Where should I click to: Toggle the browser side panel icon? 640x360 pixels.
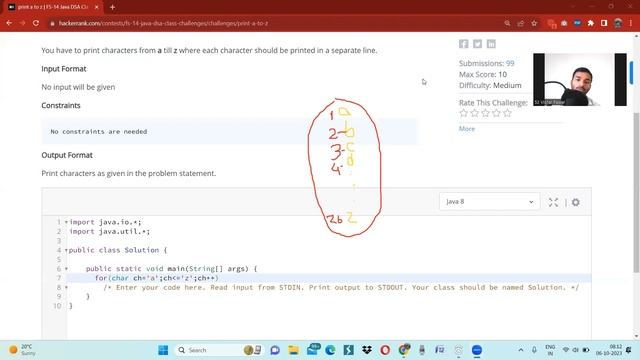(x=604, y=23)
